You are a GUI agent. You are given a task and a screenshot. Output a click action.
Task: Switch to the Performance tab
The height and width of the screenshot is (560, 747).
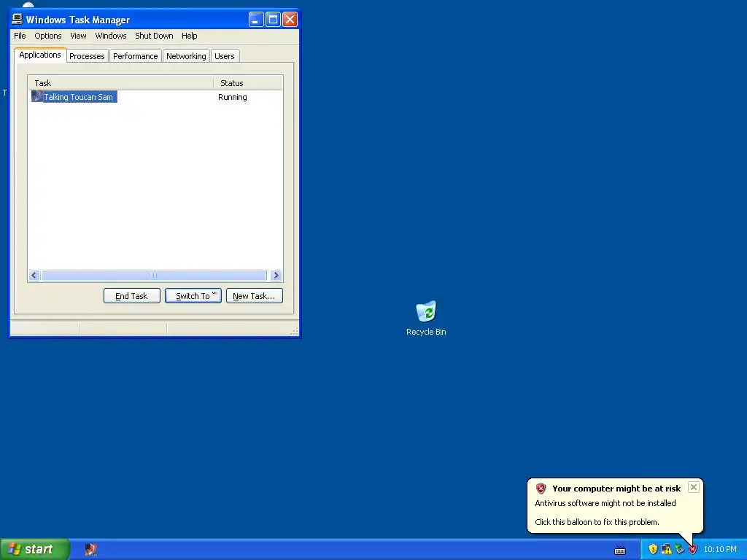(x=135, y=56)
